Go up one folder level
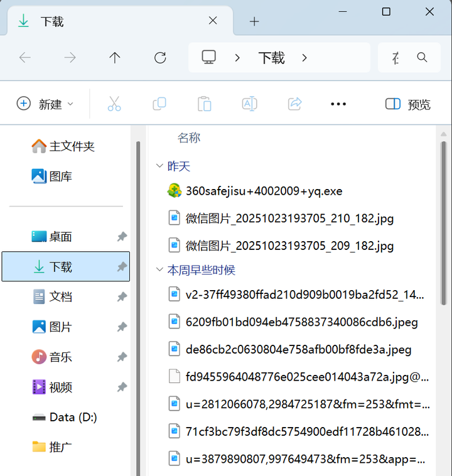The height and width of the screenshot is (476, 452). click(x=115, y=58)
